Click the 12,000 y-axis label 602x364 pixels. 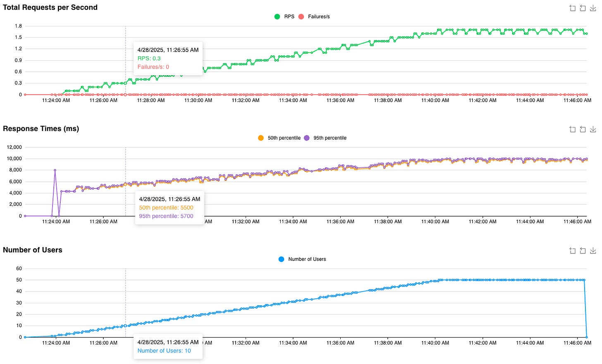click(x=14, y=147)
